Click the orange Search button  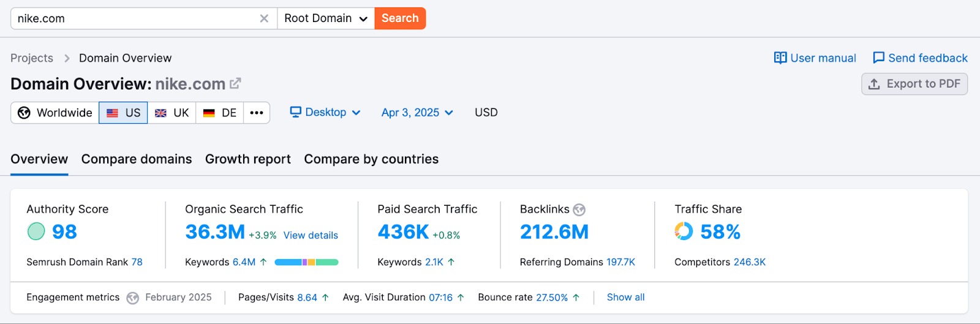click(x=400, y=18)
